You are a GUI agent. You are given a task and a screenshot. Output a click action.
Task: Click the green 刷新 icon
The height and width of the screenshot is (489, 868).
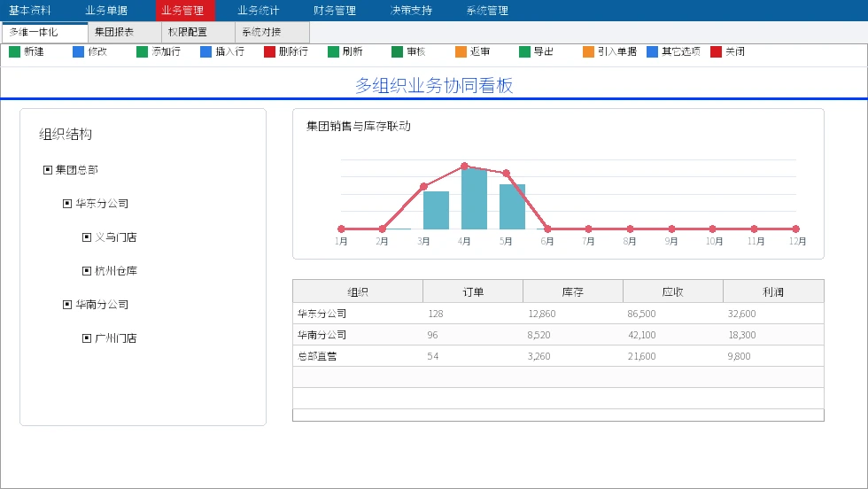[333, 52]
